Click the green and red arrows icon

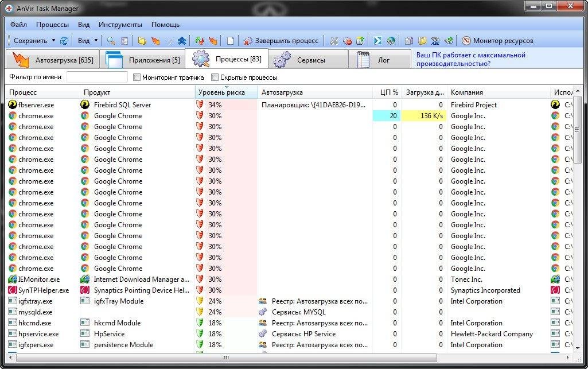[200, 41]
